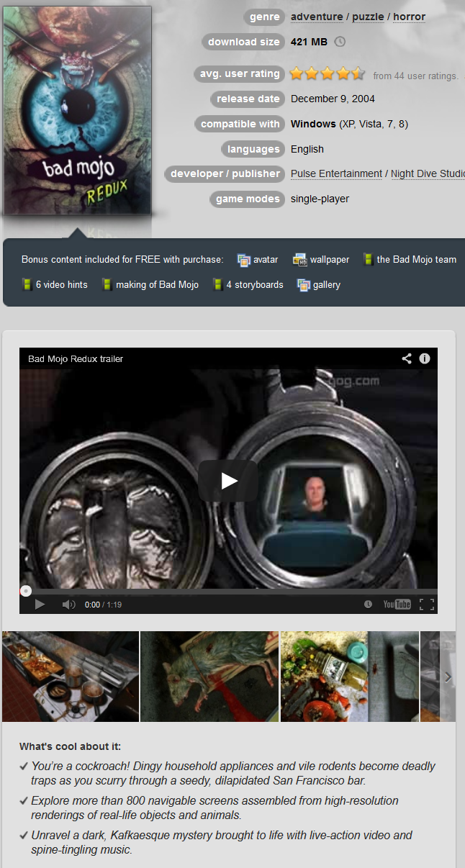Click the single-player game mode text
The height and width of the screenshot is (868, 465).
click(320, 199)
